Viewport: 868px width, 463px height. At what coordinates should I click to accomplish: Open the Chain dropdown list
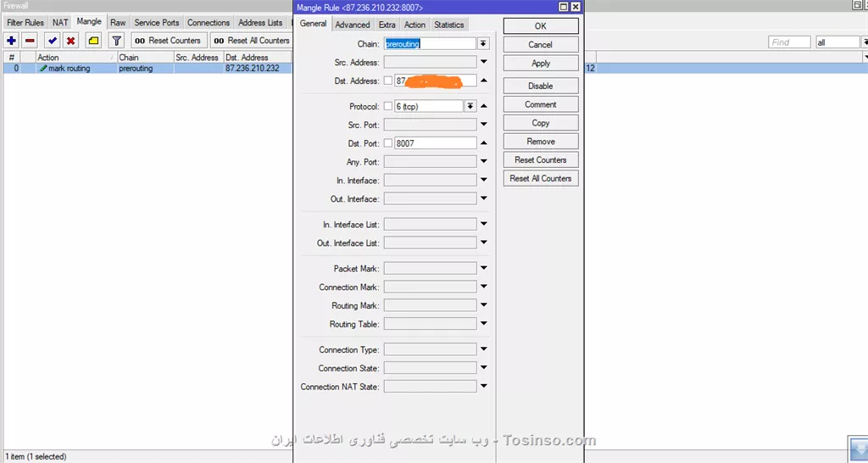(483, 44)
